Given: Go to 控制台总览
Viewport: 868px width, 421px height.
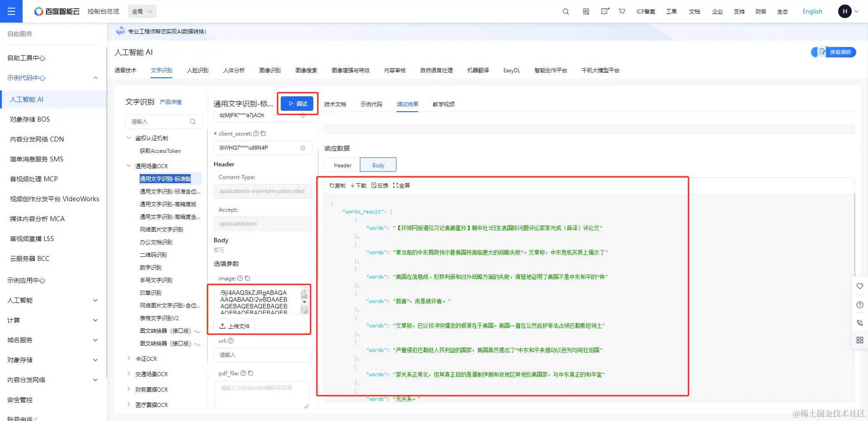Looking at the screenshot, I should point(104,12).
